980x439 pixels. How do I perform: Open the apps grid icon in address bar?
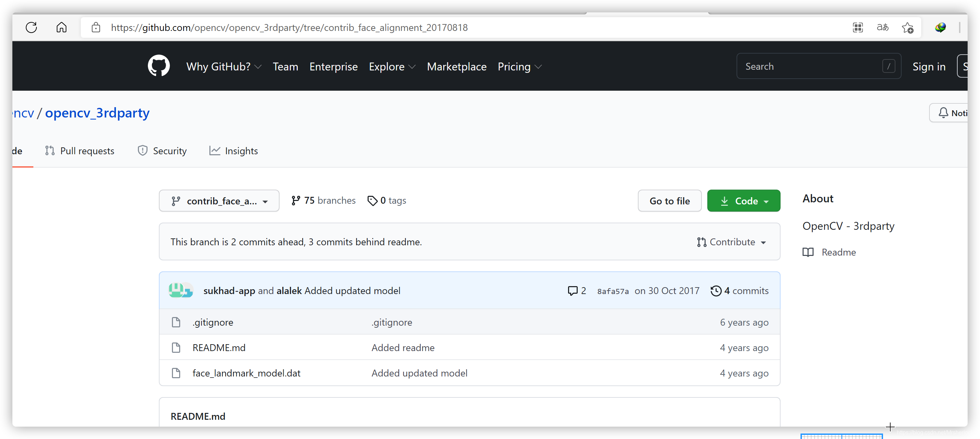click(858, 27)
